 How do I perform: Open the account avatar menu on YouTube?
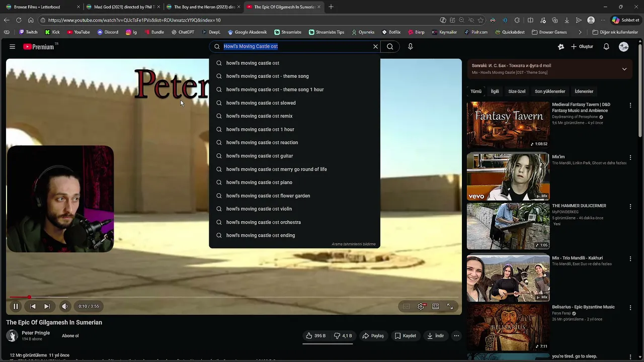tap(624, 46)
